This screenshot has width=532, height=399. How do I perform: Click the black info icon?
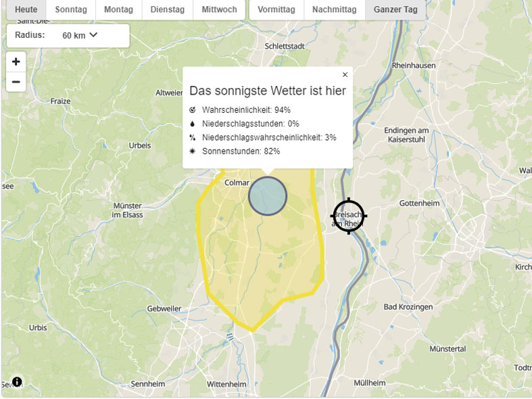[17, 381]
